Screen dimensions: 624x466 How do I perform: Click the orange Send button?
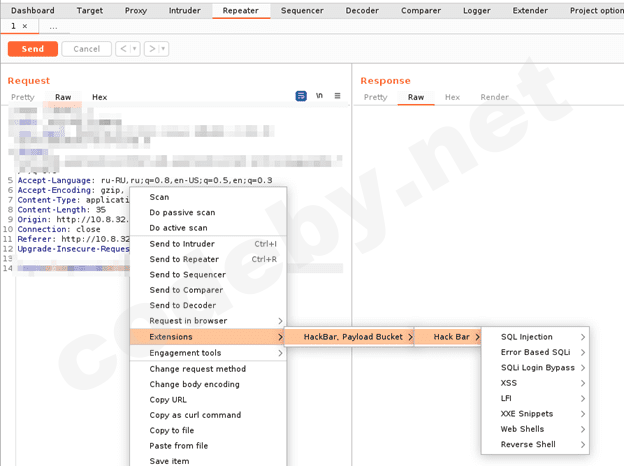click(x=32, y=49)
